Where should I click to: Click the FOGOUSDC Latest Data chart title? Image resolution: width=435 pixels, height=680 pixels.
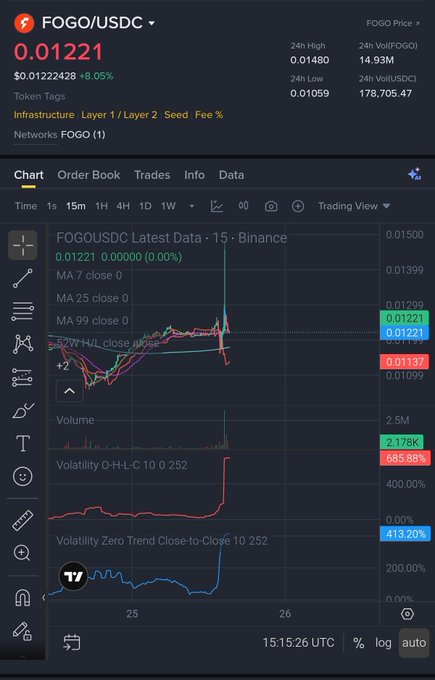172,238
